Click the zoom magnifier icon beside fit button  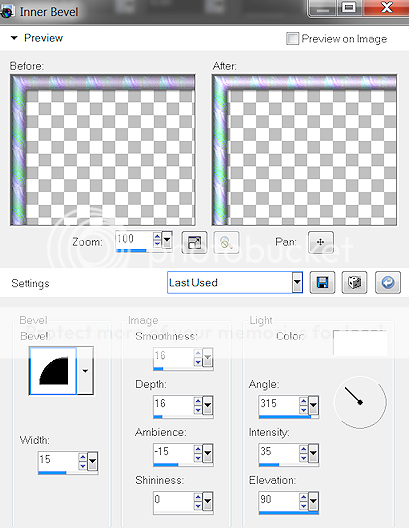(x=226, y=242)
